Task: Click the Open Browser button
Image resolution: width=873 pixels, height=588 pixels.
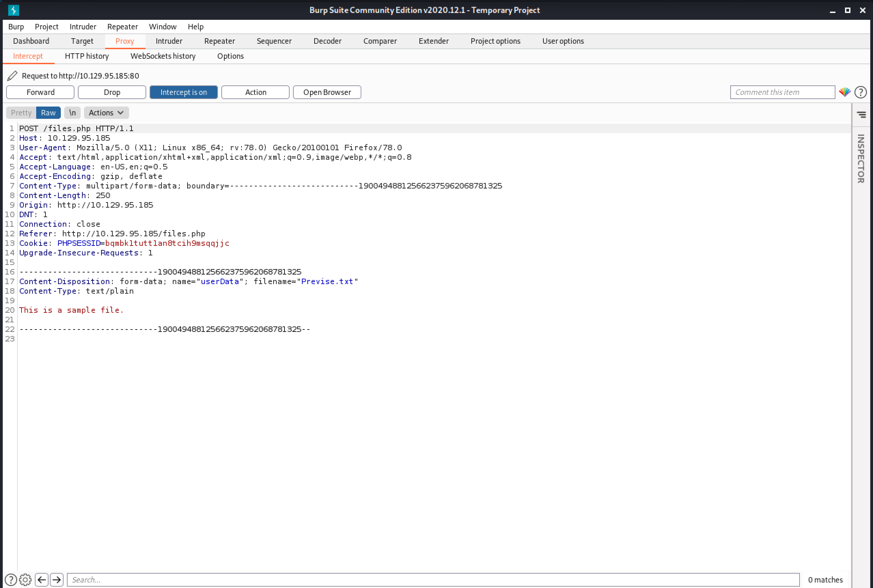Action: tap(327, 92)
